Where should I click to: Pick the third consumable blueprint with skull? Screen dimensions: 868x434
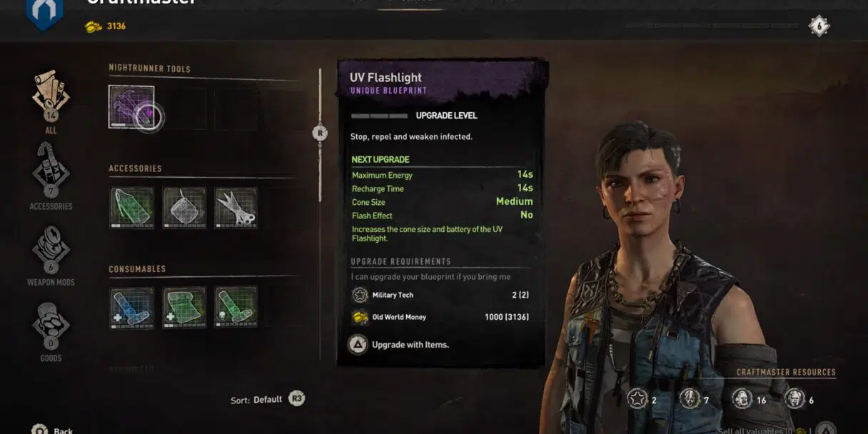point(236,308)
